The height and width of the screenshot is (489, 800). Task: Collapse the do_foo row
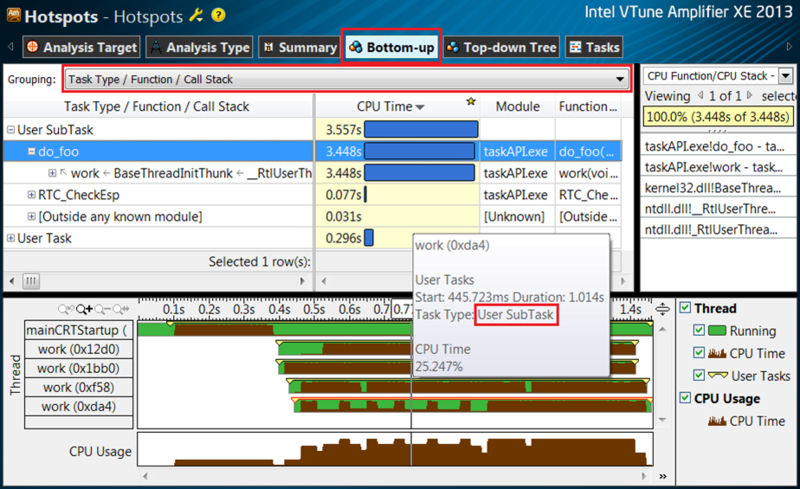tap(32, 152)
